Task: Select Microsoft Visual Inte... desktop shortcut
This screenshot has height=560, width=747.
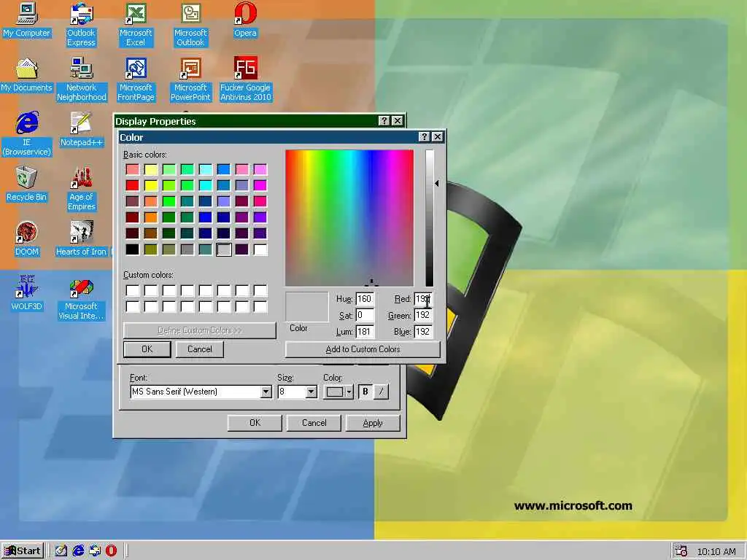Action: pos(82,298)
